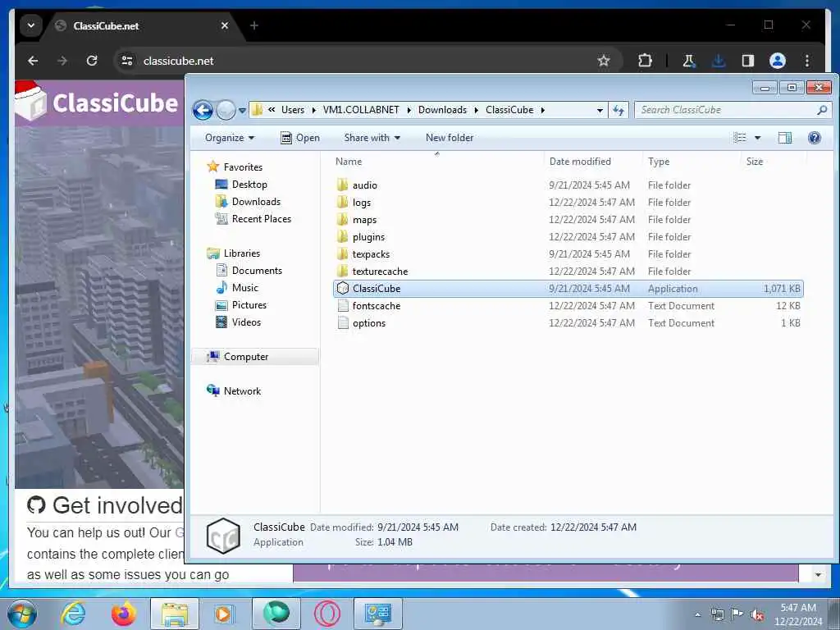
Task: Select the audio folder icon
Action: tap(343, 185)
